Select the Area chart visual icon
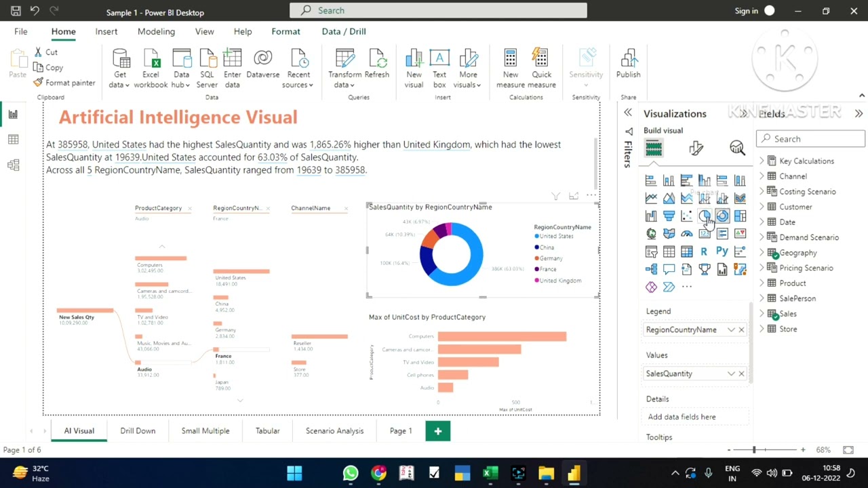The width and height of the screenshot is (868, 488). click(x=669, y=198)
